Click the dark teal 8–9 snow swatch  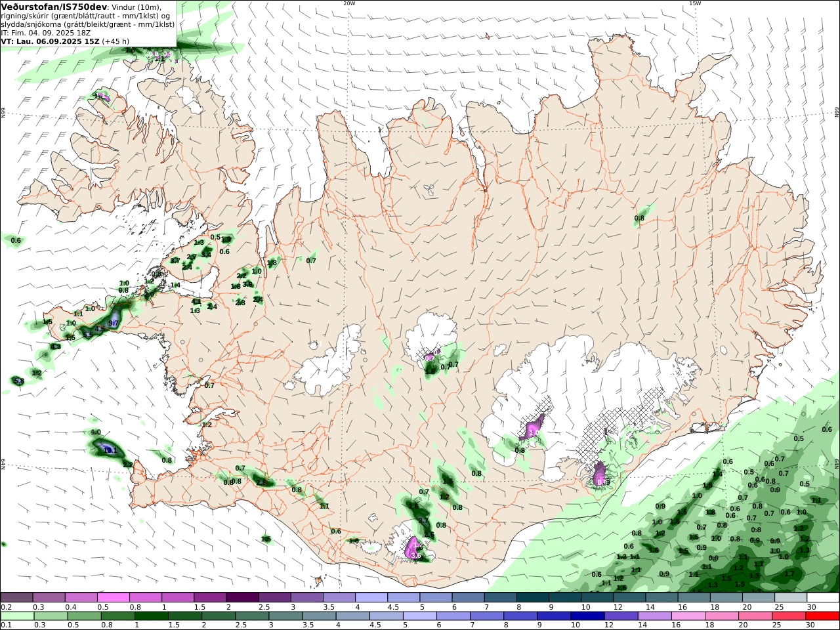533,597
